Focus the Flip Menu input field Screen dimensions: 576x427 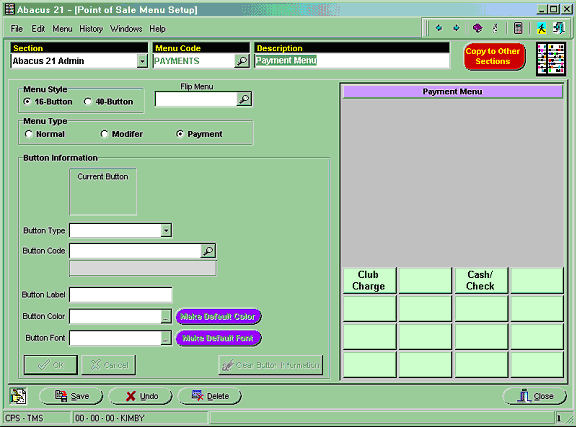(x=196, y=99)
